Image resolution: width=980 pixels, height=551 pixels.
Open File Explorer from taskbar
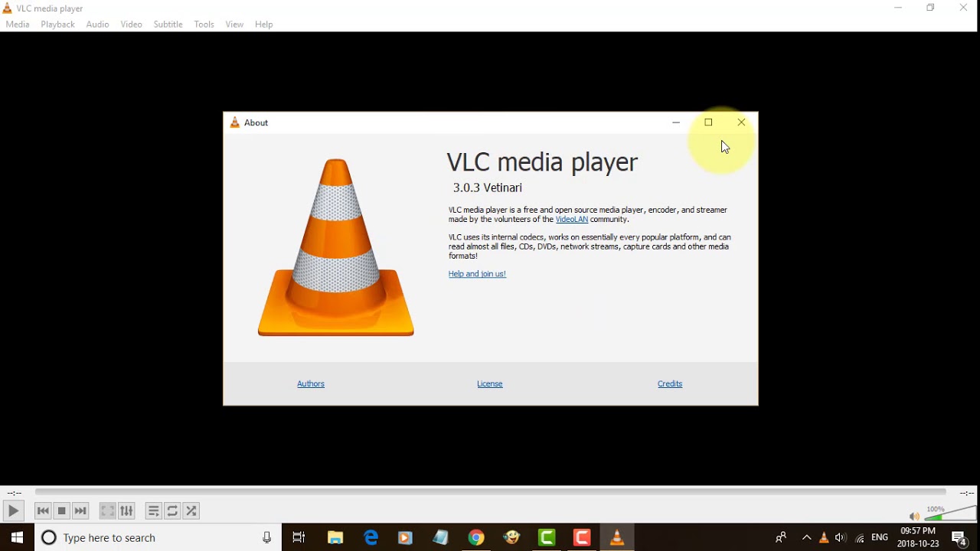[x=335, y=538]
